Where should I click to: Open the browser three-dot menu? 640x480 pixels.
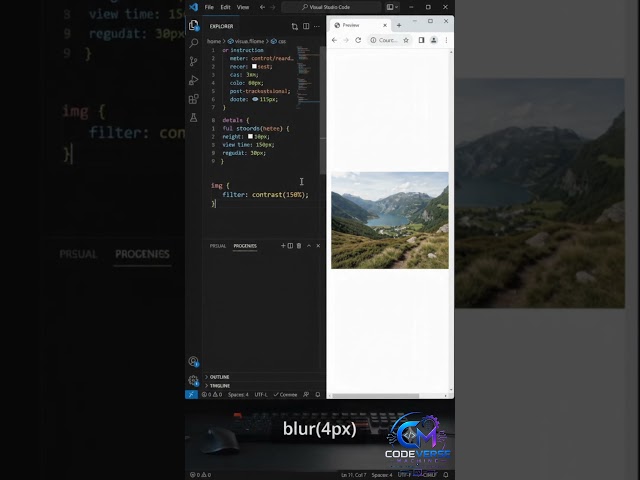(446, 40)
